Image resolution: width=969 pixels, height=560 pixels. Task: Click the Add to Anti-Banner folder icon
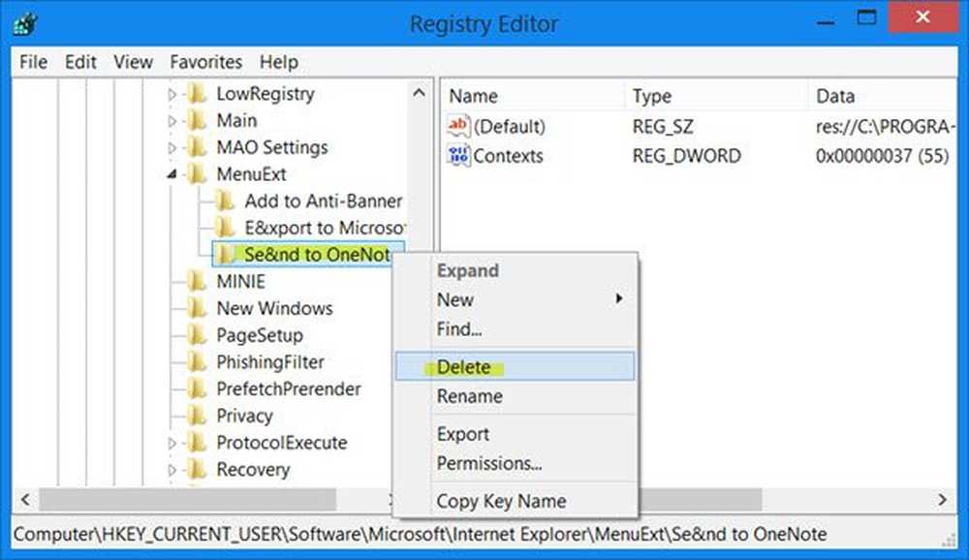(x=225, y=201)
